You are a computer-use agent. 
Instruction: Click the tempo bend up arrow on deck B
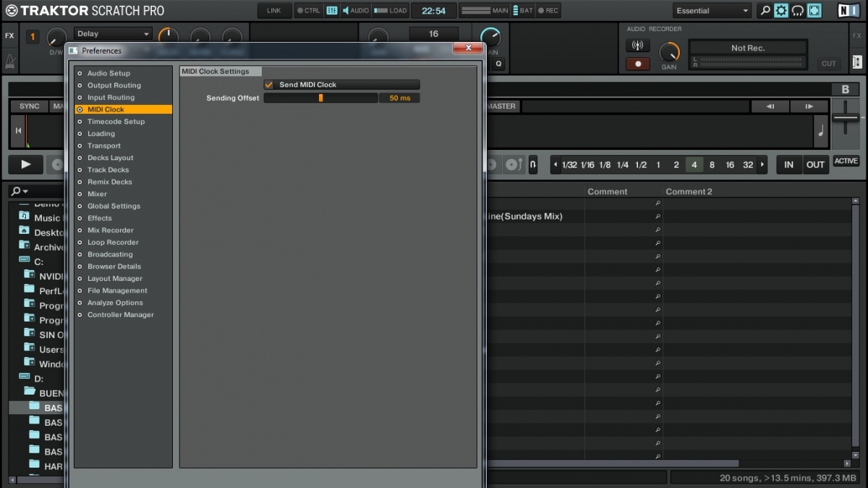[x=809, y=106]
